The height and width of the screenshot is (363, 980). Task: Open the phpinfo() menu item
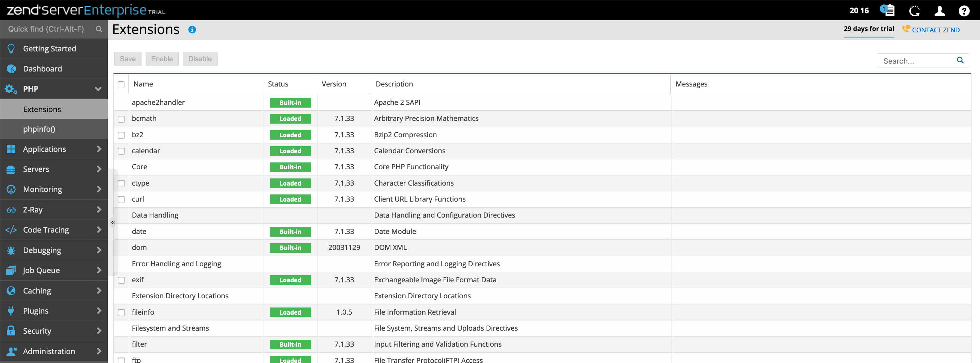click(39, 129)
